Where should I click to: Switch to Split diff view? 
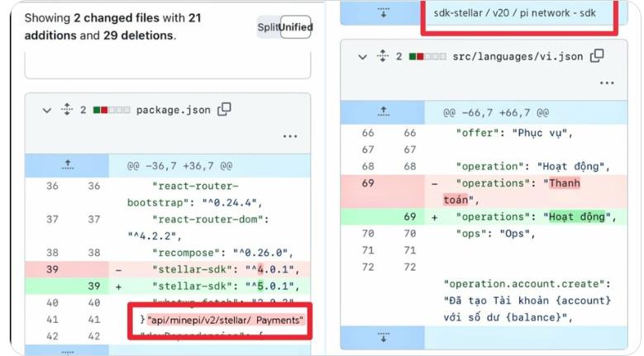(268, 27)
